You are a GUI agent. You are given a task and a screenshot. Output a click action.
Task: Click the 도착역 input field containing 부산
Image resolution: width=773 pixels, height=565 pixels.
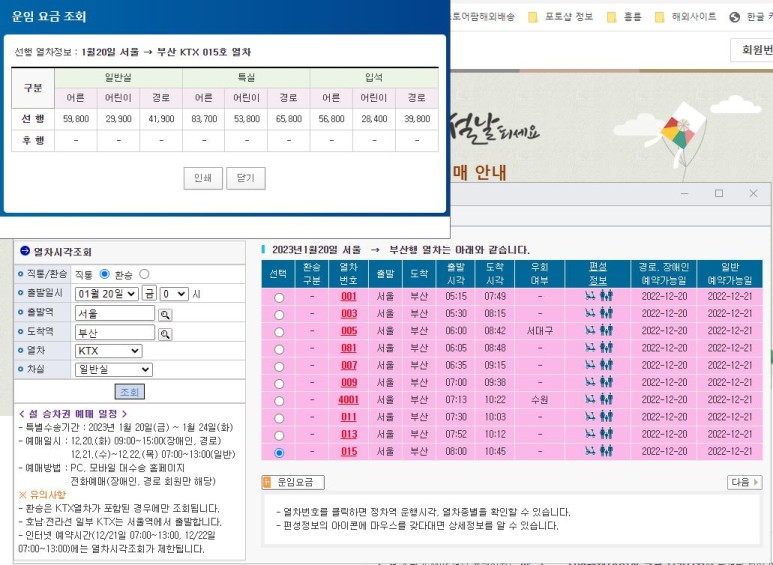pyautogui.click(x=115, y=332)
